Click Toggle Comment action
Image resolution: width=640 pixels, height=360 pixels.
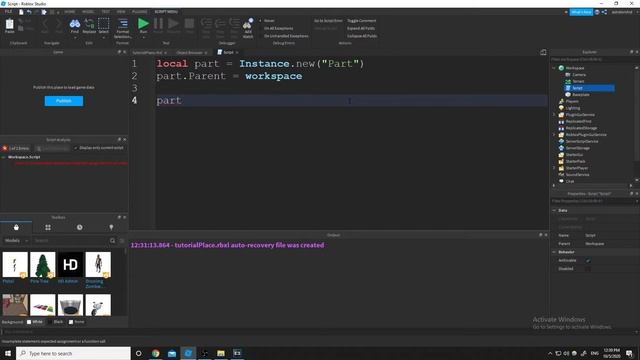pyautogui.click(x=362, y=21)
